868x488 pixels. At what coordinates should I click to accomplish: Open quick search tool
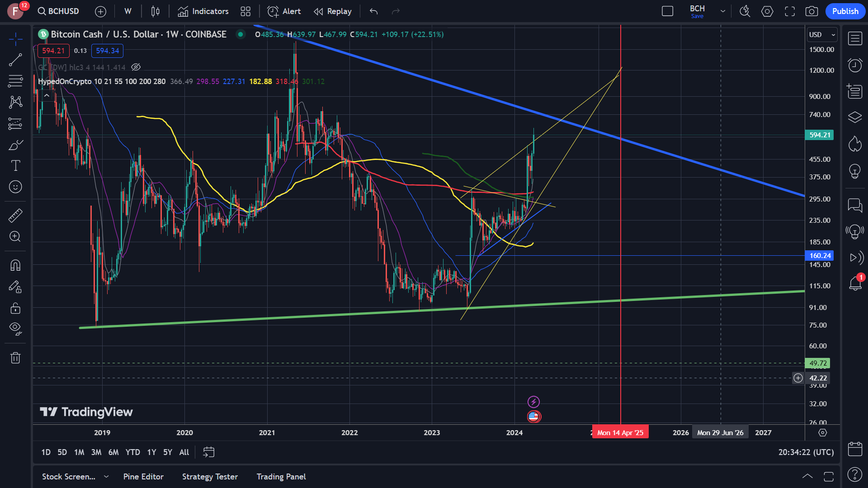coord(745,11)
